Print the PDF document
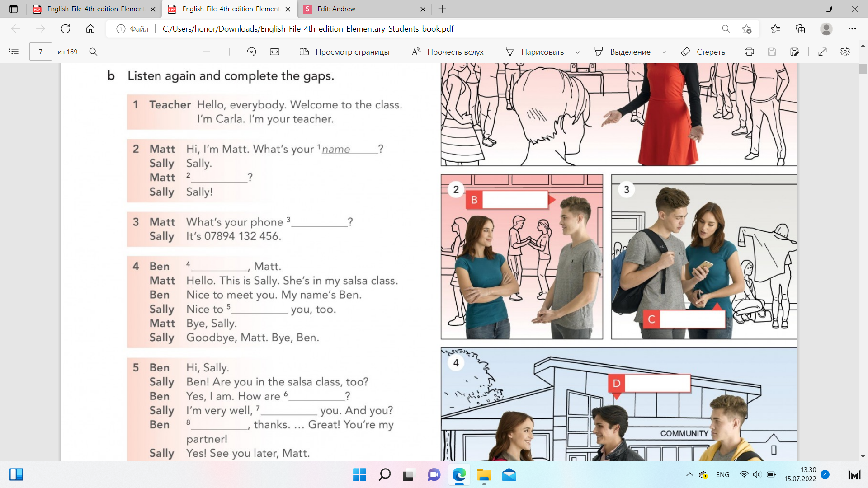Screen dimensions: 868x488 coord(749,52)
